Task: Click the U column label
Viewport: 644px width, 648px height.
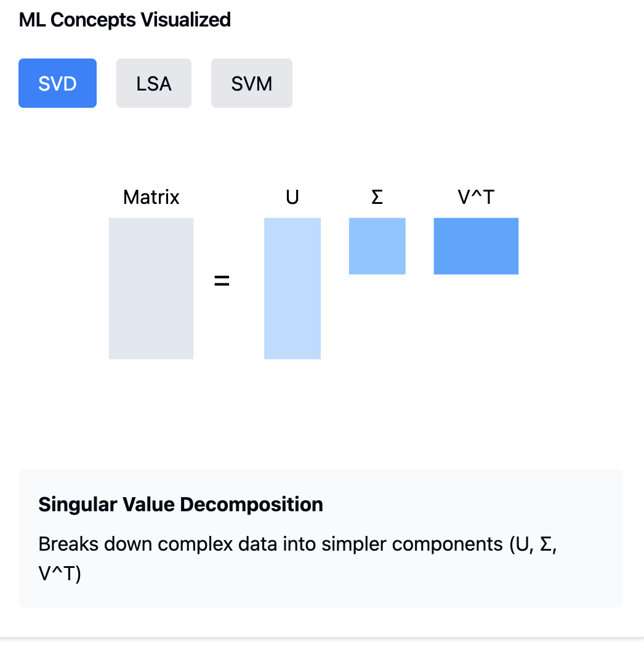Action: (292, 197)
